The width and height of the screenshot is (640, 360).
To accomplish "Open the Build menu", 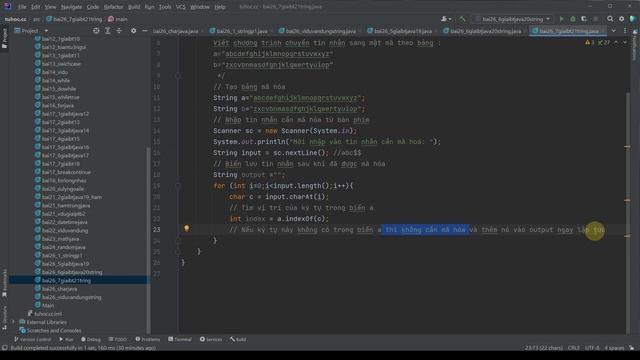I will 134,7.
